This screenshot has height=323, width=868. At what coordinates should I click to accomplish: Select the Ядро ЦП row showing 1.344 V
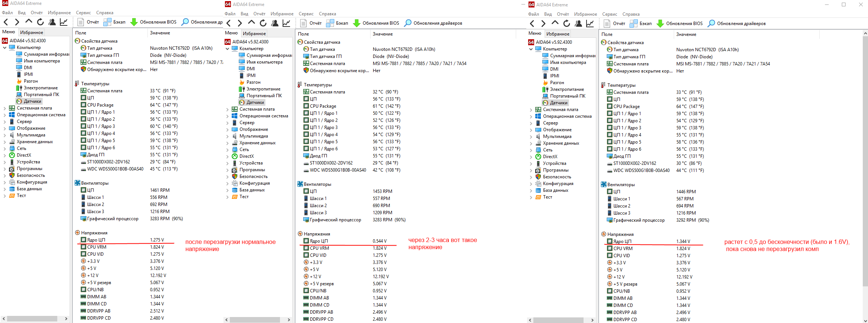649,242
